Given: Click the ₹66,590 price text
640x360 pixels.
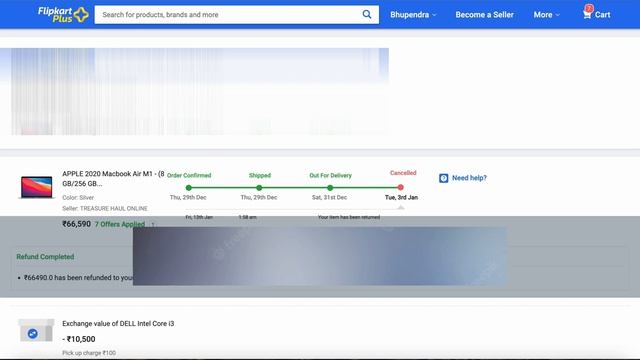Looking at the screenshot, I should coord(76,224).
